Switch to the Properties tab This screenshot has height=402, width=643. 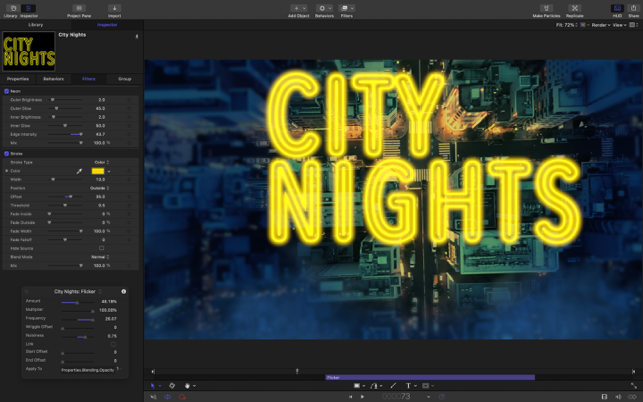[x=18, y=78]
